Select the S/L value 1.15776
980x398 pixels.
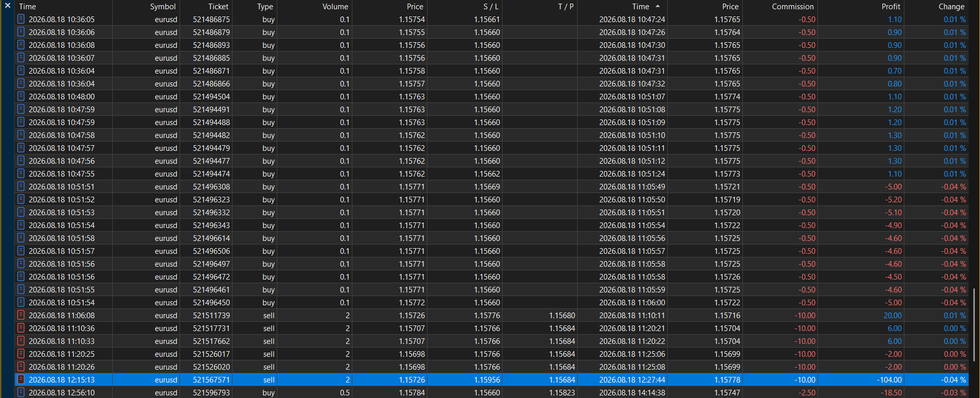click(x=487, y=316)
